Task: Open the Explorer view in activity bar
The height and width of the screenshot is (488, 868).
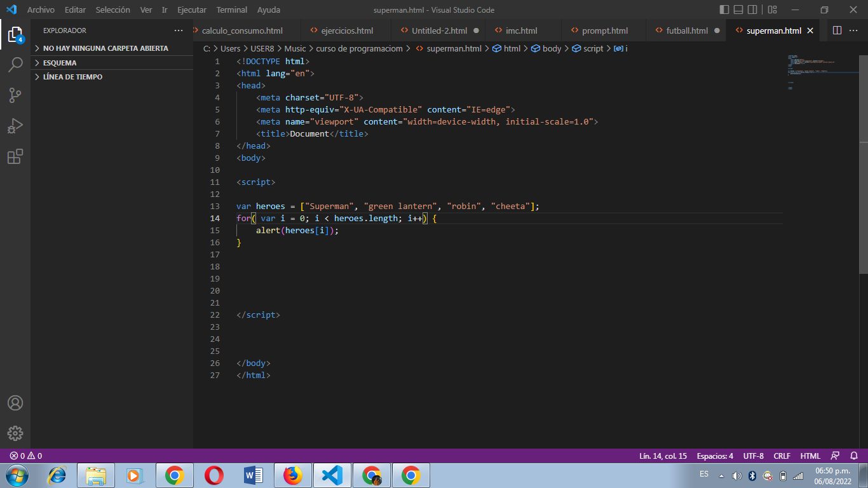Action: click(15, 34)
